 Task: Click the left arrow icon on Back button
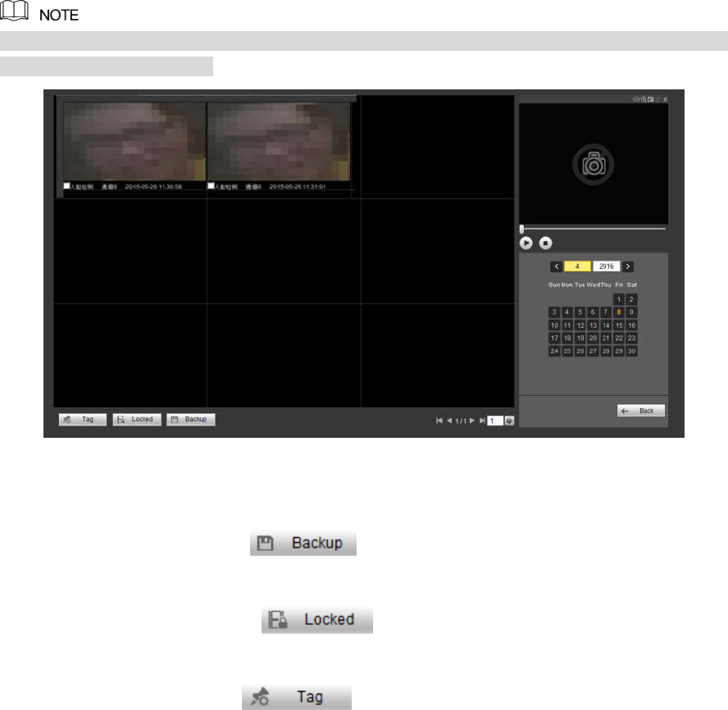coord(625,411)
